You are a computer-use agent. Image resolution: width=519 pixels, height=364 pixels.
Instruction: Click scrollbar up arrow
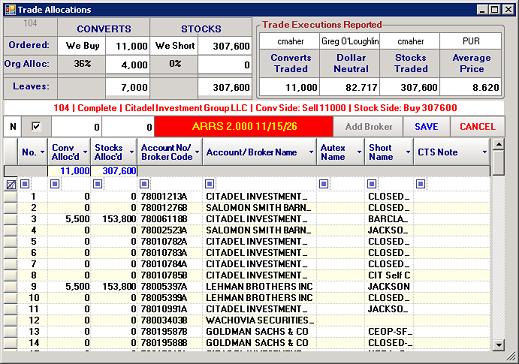pyautogui.click(x=498, y=145)
